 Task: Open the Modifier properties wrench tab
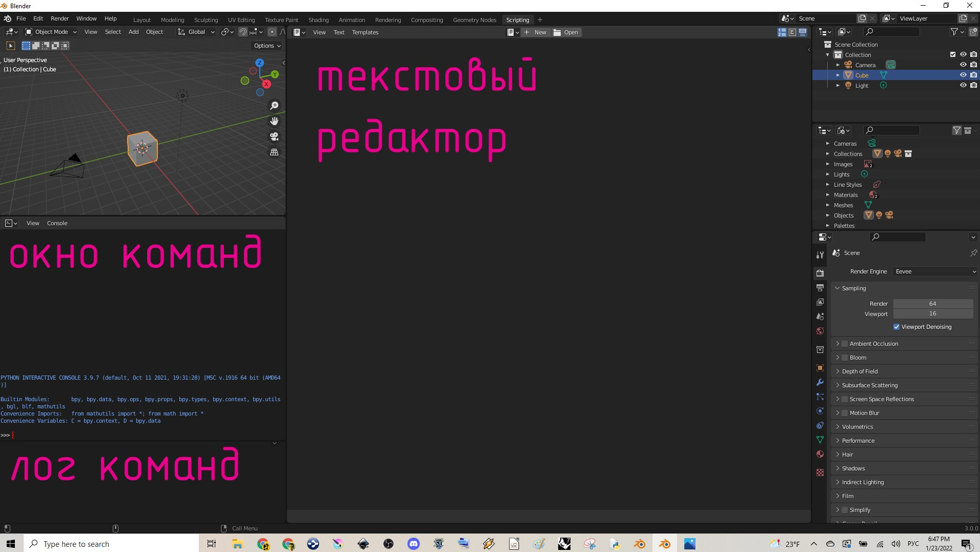pos(820,382)
